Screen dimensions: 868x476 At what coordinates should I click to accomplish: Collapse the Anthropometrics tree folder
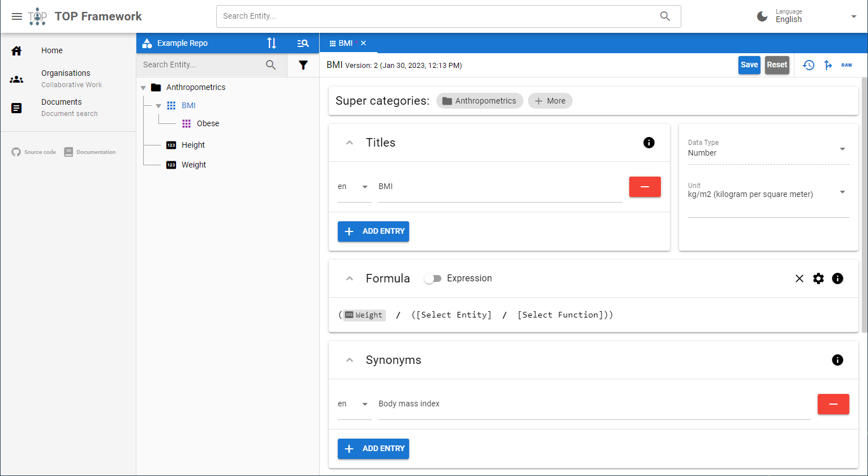pos(143,88)
